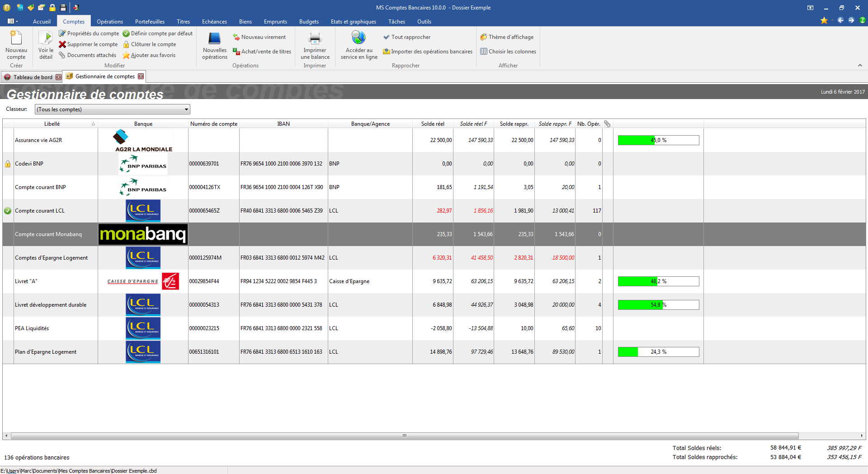
Task: Switch to the Titres ribbon tab
Action: (x=183, y=22)
